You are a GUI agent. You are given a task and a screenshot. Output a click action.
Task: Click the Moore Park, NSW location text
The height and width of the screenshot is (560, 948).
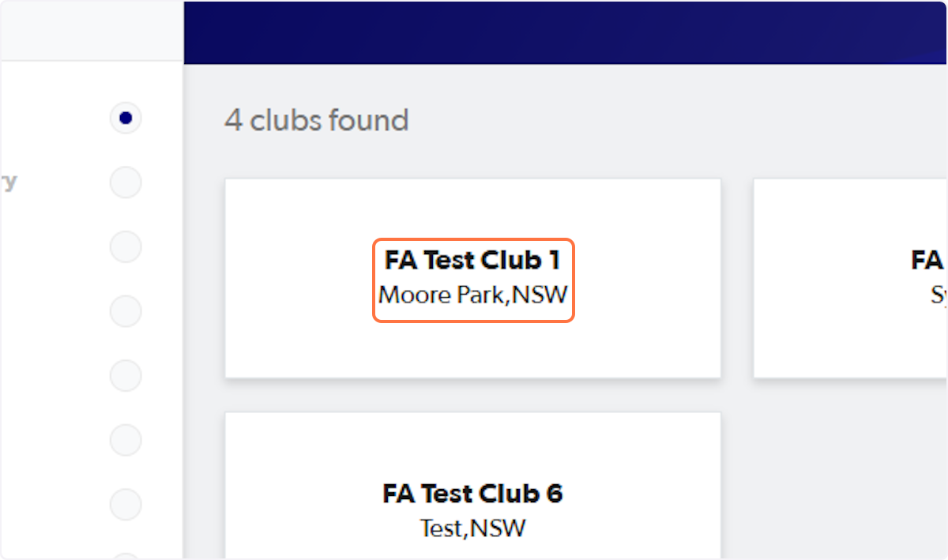tap(472, 295)
